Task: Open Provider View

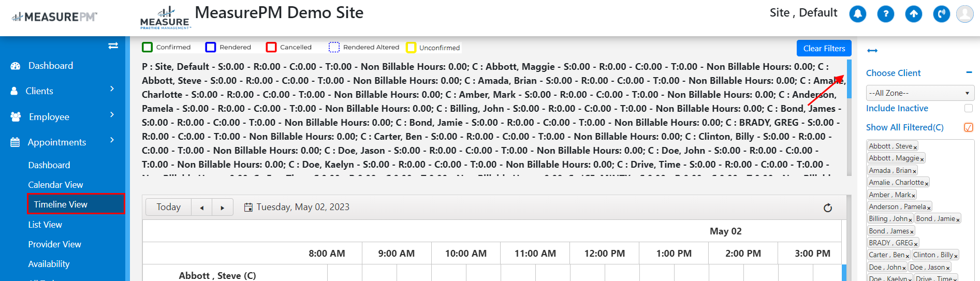Action: (x=54, y=244)
